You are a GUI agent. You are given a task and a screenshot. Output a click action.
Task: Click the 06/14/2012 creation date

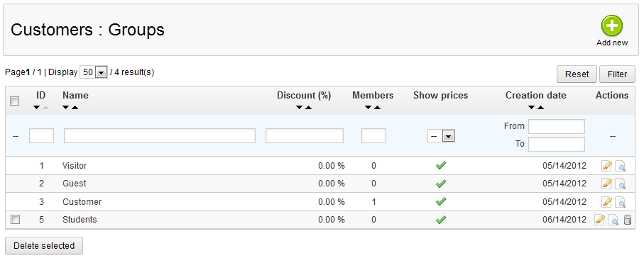(x=564, y=220)
